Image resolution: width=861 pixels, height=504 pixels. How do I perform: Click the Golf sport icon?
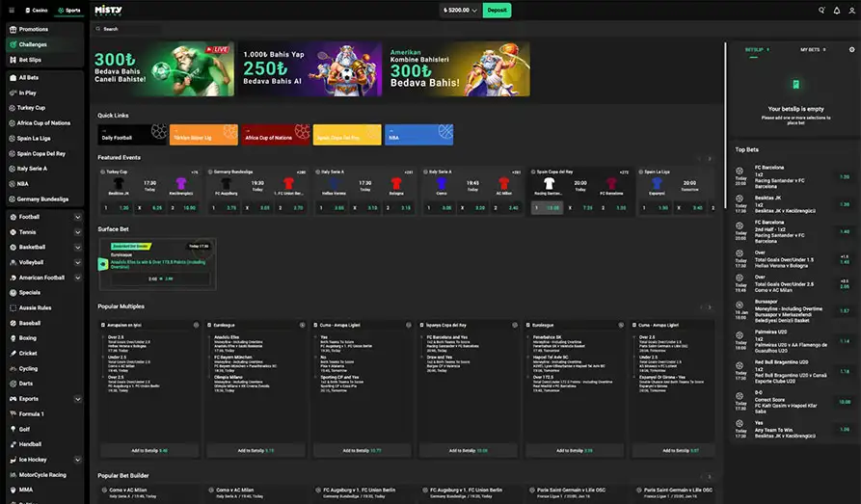pyautogui.click(x=13, y=430)
